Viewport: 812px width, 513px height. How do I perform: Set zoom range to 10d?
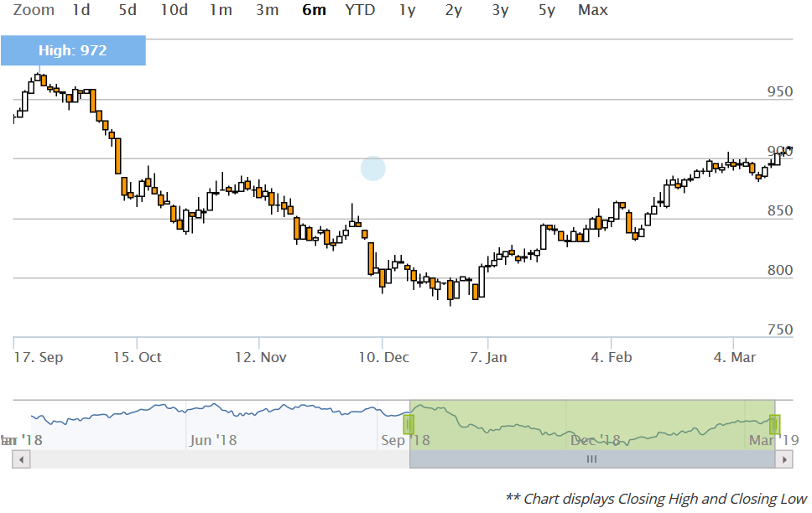tap(174, 10)
